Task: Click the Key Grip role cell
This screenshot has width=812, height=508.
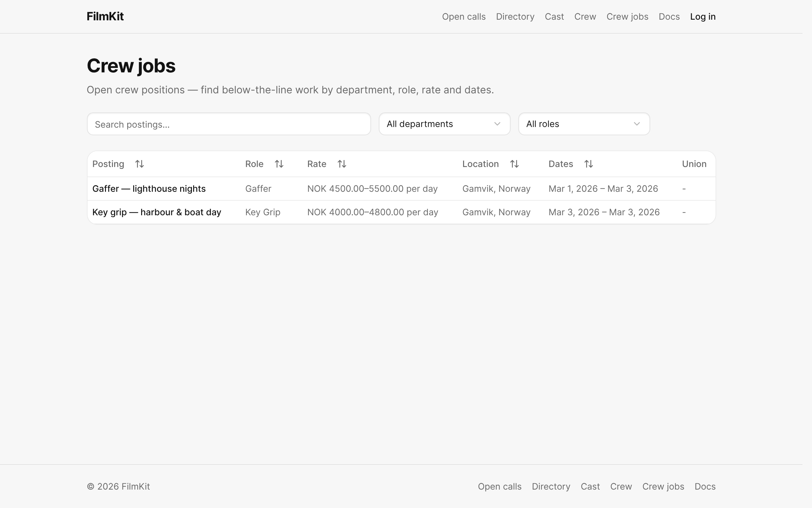Action: click(x=263, y=212)
